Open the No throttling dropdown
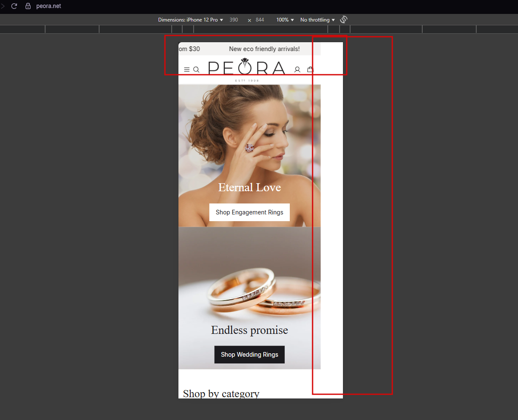This screenshot has height=420, width=518. point(318,20)
